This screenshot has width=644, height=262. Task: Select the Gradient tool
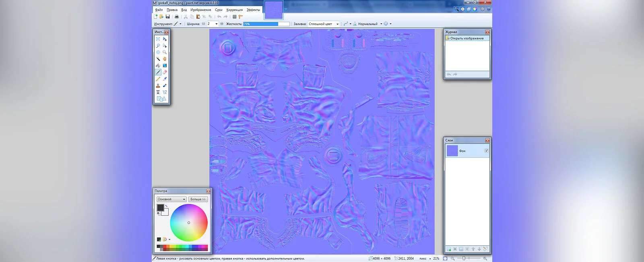(165, 66)
